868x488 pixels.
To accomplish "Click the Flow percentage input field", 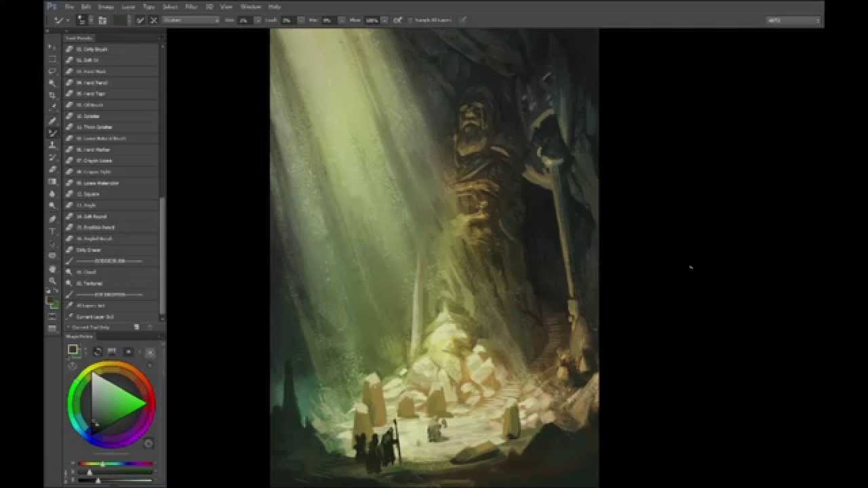I will [x=372, y=20].
